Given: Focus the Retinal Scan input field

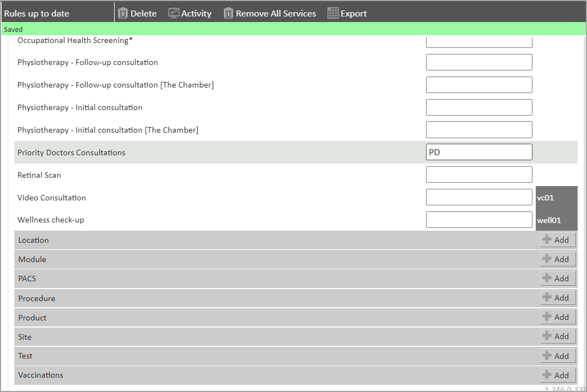Looking at the screenshot, I should [479, 175].
